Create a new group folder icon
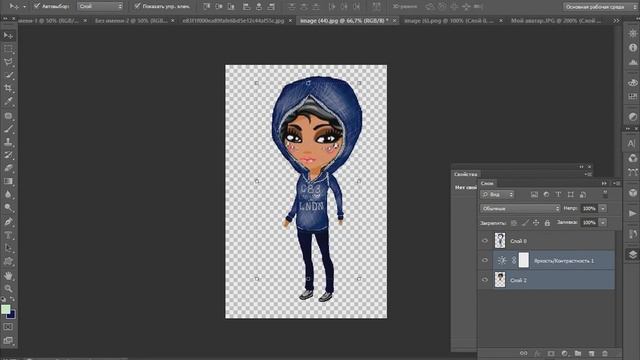Screen dimensions: 640x360 (578, 353)
